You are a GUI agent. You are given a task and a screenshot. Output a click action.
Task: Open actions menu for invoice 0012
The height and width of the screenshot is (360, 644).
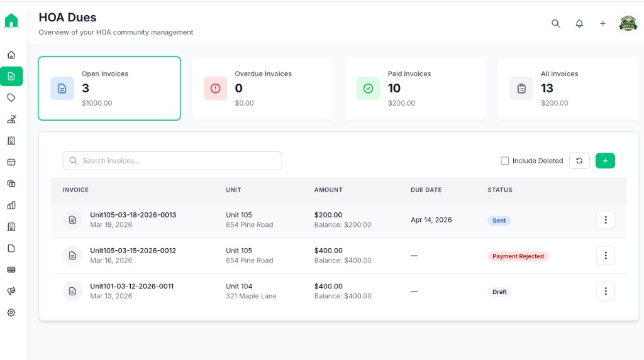[x=606, y=256]
